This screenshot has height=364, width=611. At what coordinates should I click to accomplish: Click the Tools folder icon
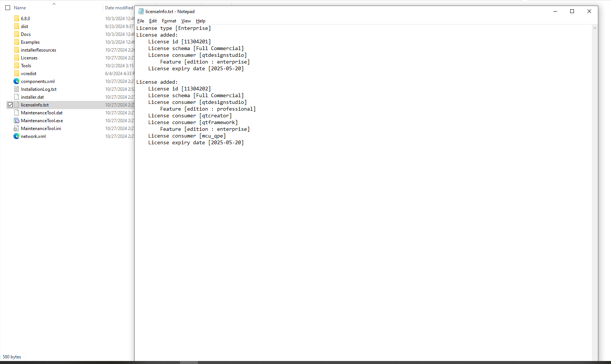tap(16, 65)
